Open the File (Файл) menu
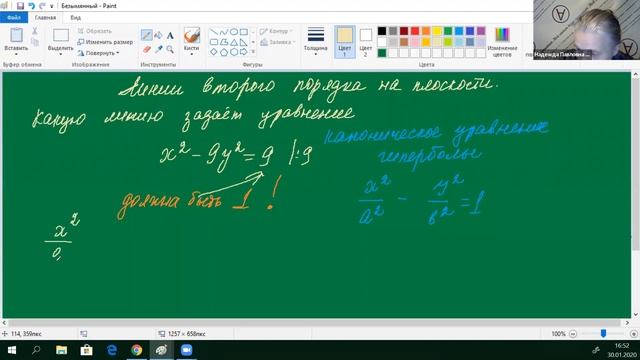This screenshot has height=360, width=640. click(14, 18)
